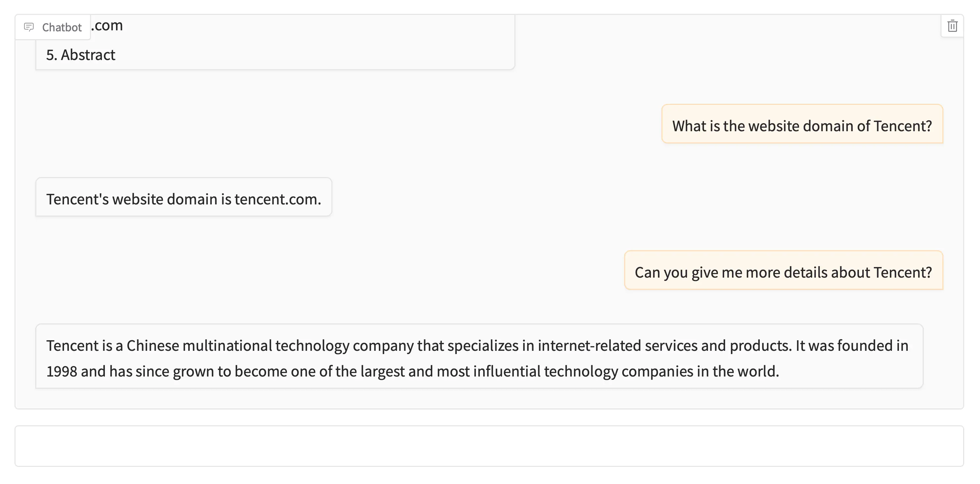Image resolution: width=980 pixels, height=484 pixels.
Task: Click the word "influential" in the last reply
Action: (x=506, y=371)
